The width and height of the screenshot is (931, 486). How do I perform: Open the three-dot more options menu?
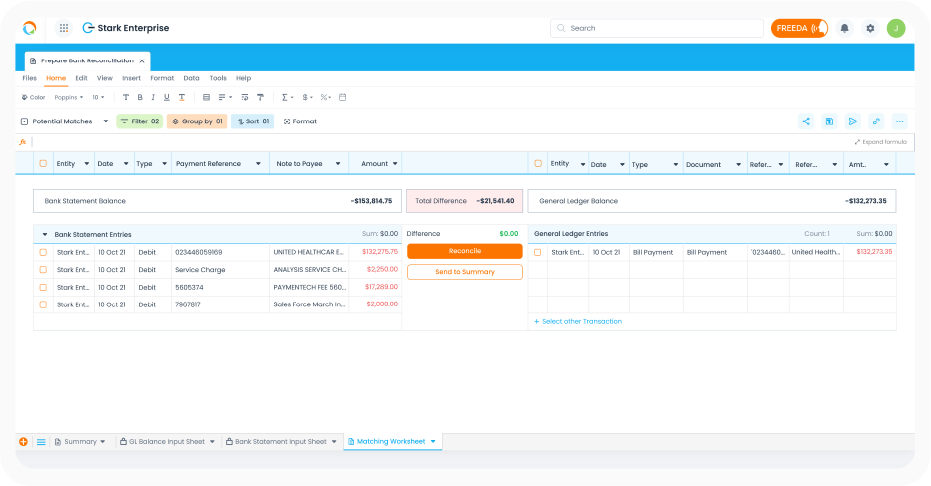point(900,121)
